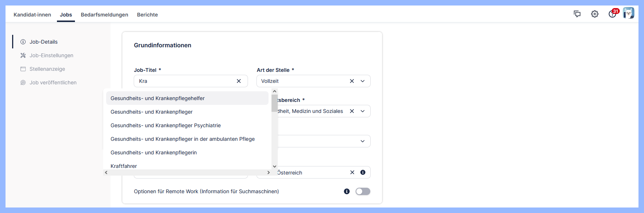644x213 pixels.
Task: Open the settings gear icon
Action: [595, 14]
